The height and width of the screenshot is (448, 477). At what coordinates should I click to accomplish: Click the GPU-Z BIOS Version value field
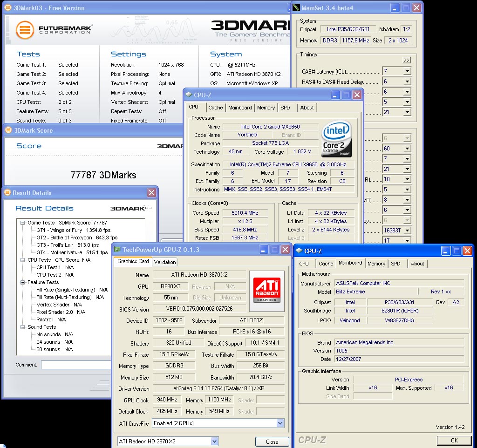(199, 309)
